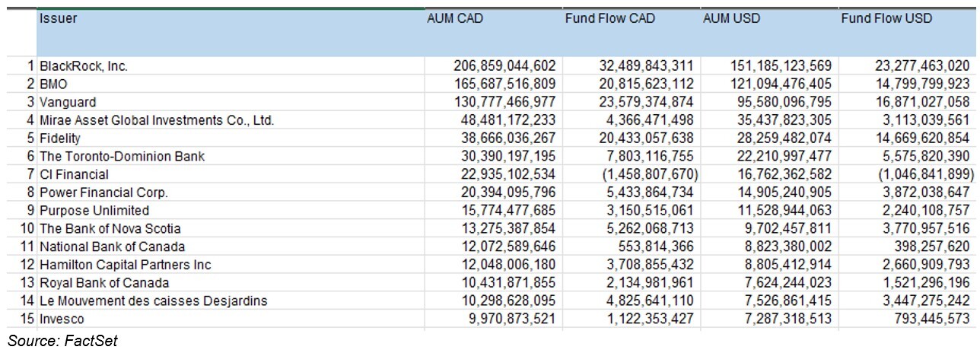
Task: Select AUM USD cell 35,437,823,305
Action: (x=784, y=120)
